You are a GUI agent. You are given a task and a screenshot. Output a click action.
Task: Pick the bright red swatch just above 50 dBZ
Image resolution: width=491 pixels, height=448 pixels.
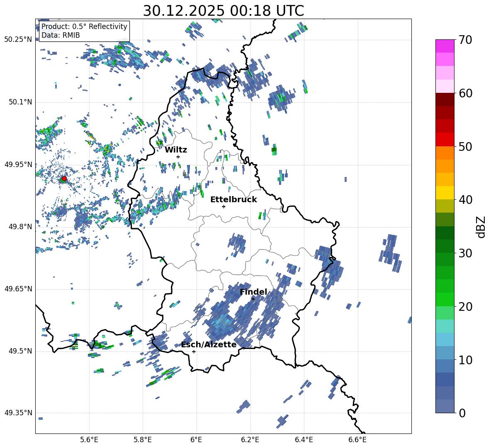445,139
